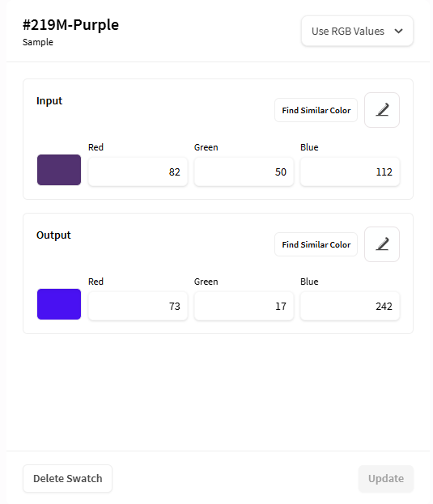Select the Output blue color swatch
Viewport: 433px width, 504px height.
[59, 304]
